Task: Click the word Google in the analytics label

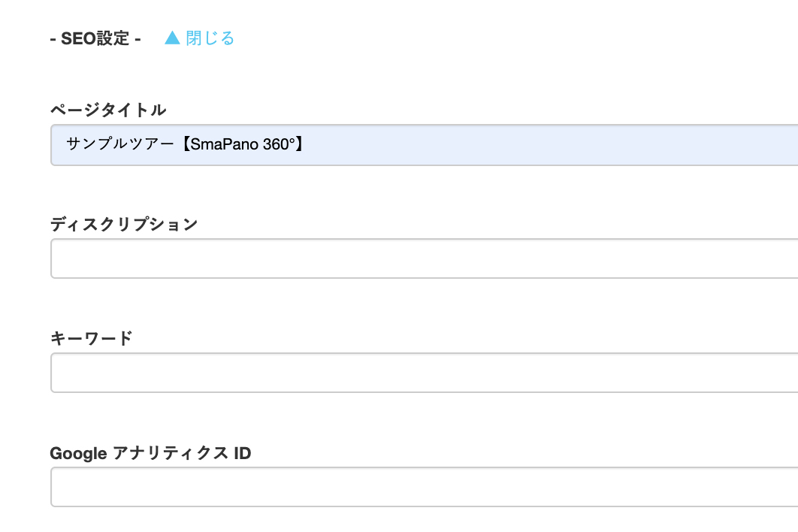Action: tap(78, 453)
